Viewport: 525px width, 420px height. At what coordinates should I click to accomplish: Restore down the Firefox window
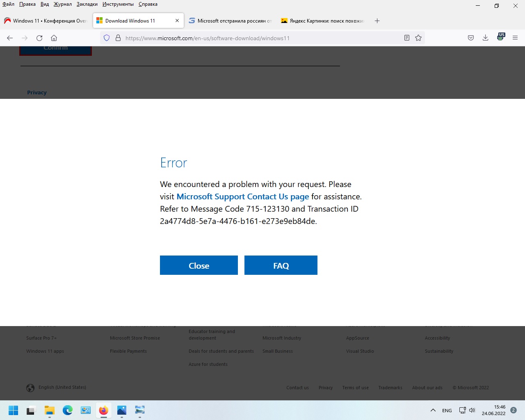497,6
